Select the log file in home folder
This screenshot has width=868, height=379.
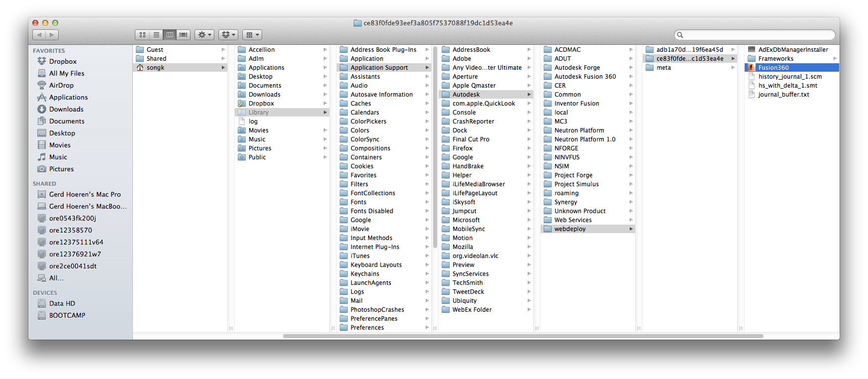pyautogui.click(x=282, y=122)
